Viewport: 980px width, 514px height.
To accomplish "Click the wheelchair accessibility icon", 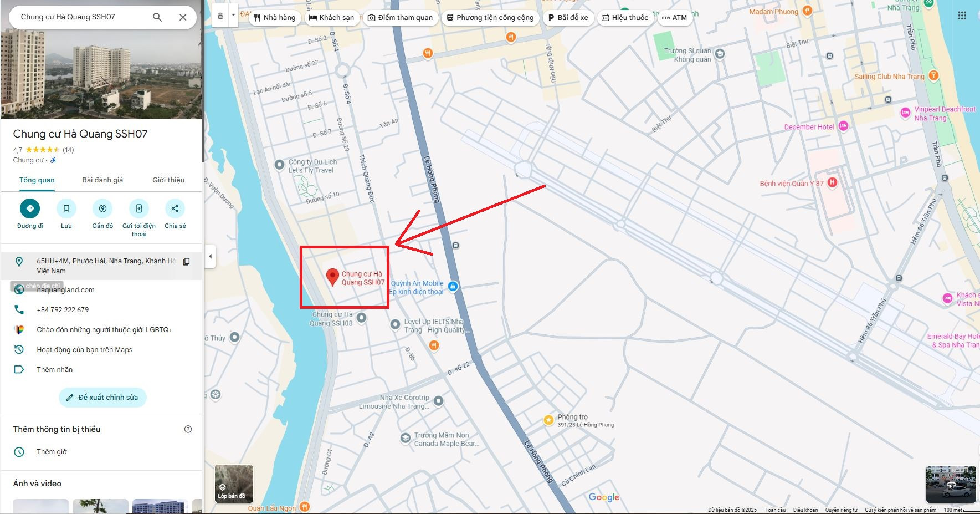I will click(53, 160).
